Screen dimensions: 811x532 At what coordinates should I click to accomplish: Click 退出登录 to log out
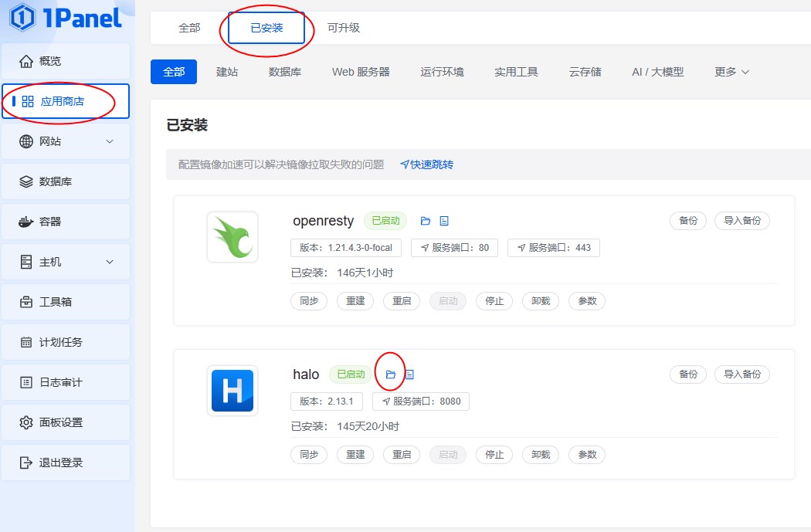[66, 463]
